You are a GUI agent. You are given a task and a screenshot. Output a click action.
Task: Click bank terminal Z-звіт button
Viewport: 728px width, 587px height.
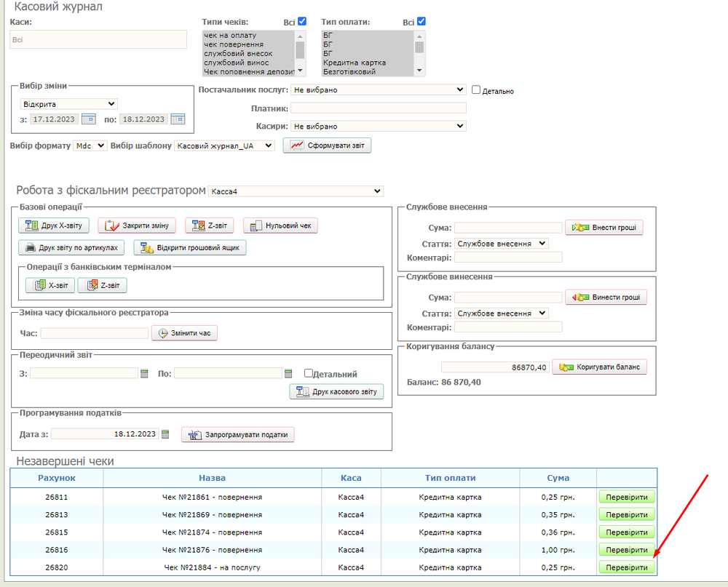[103, 286]
